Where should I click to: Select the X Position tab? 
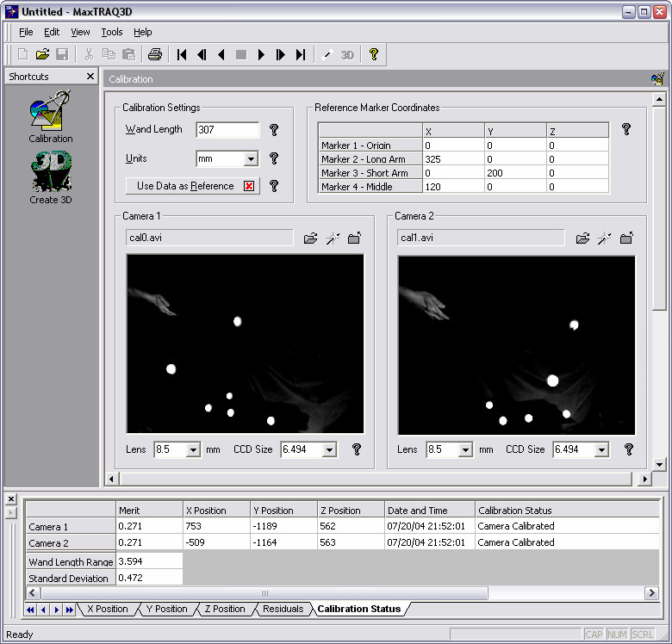tap(107, 609)
